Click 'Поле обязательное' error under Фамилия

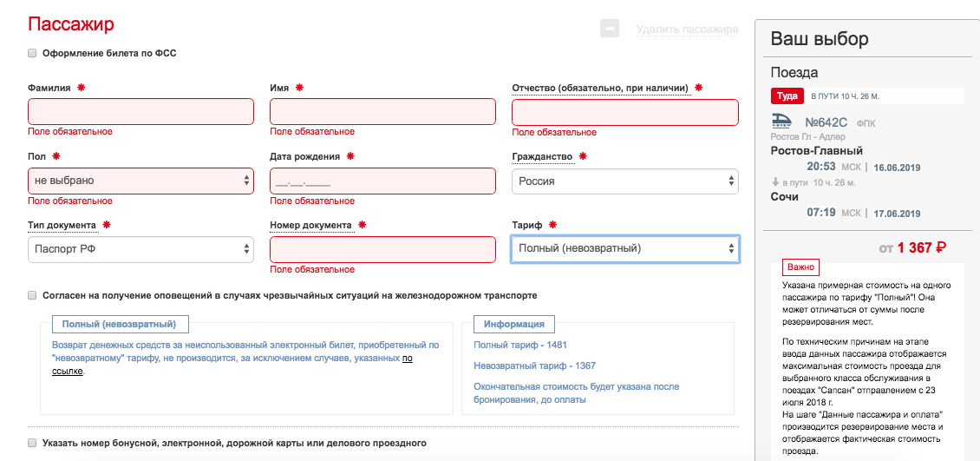70,131
